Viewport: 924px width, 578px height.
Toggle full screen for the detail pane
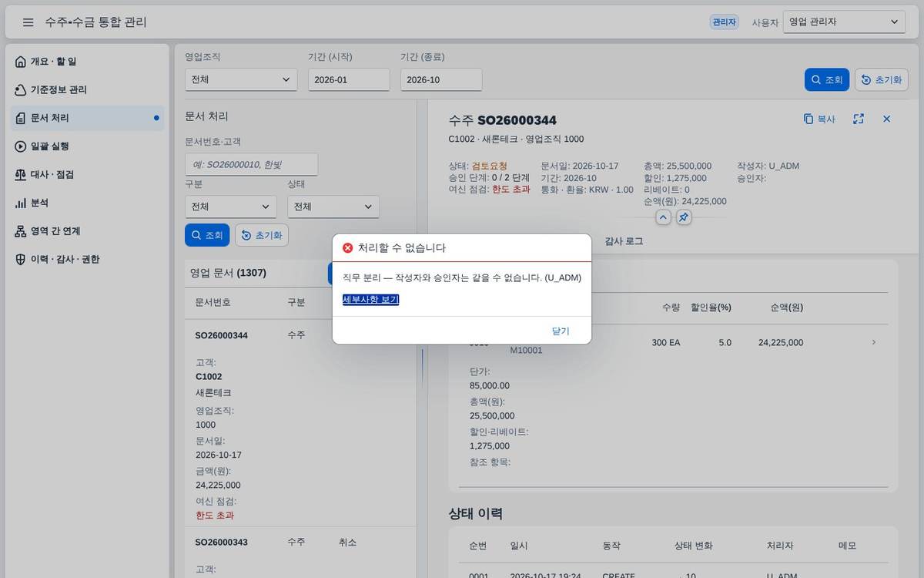pos(859,119)
